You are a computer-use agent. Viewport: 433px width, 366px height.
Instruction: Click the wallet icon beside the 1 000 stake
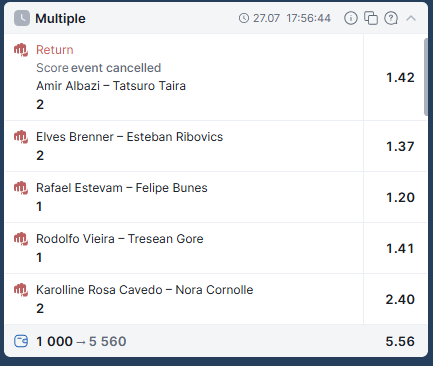[x=21, y=341]
